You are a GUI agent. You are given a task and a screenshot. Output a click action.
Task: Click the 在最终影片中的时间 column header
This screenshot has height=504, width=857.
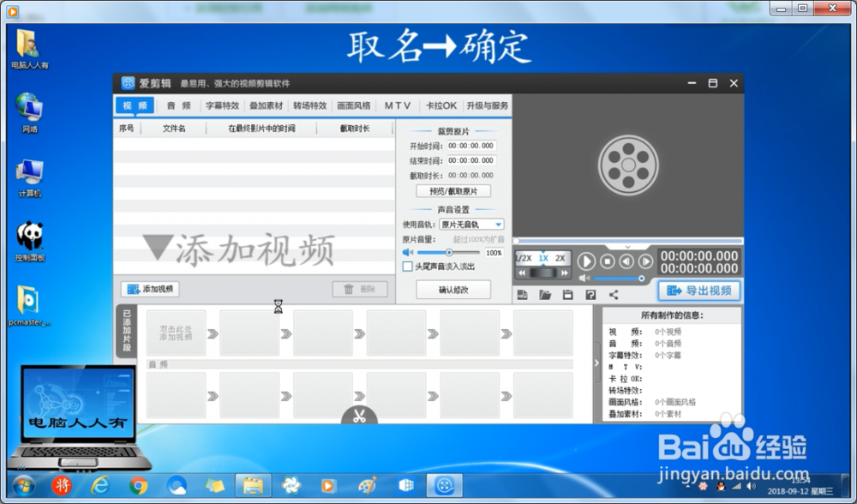[261, 129]
